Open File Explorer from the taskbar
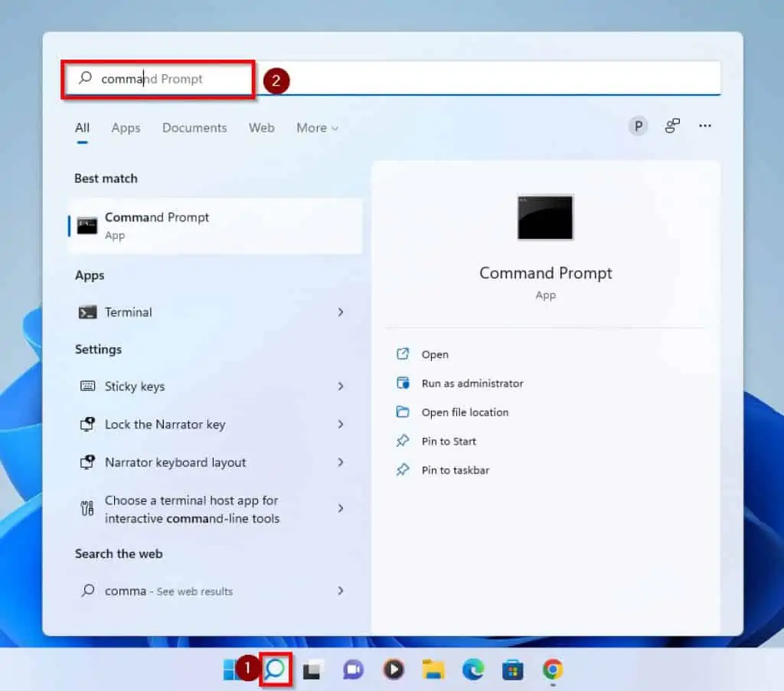Viewport: 784px width, 691px height. pyautogui.click(x=433, y=670)
